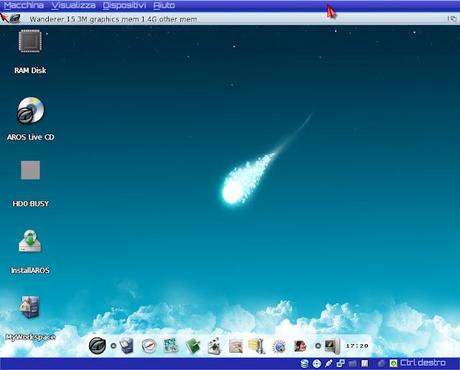
Task: Open the Visualizza menu
Action: (74, 5)
